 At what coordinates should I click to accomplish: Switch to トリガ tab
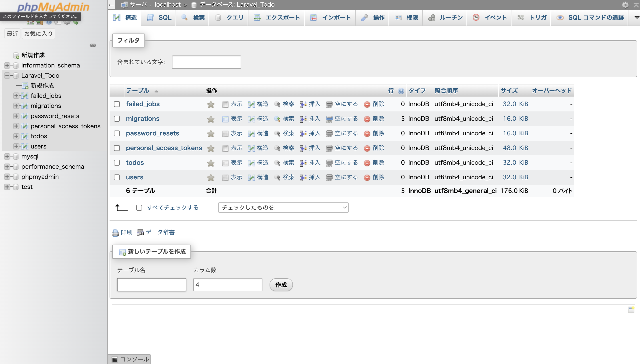(x=531, y=18)
